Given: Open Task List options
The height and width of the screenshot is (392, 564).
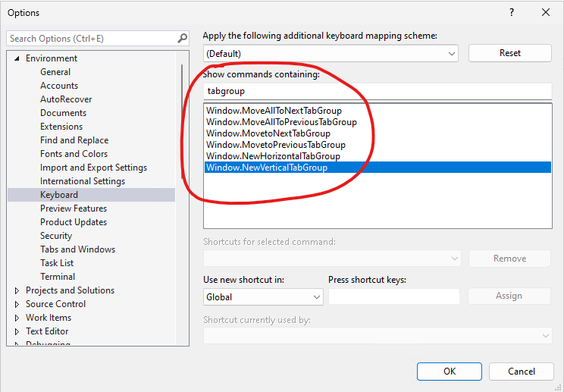Looking at the screenshot, I should [x=56, y=263].
